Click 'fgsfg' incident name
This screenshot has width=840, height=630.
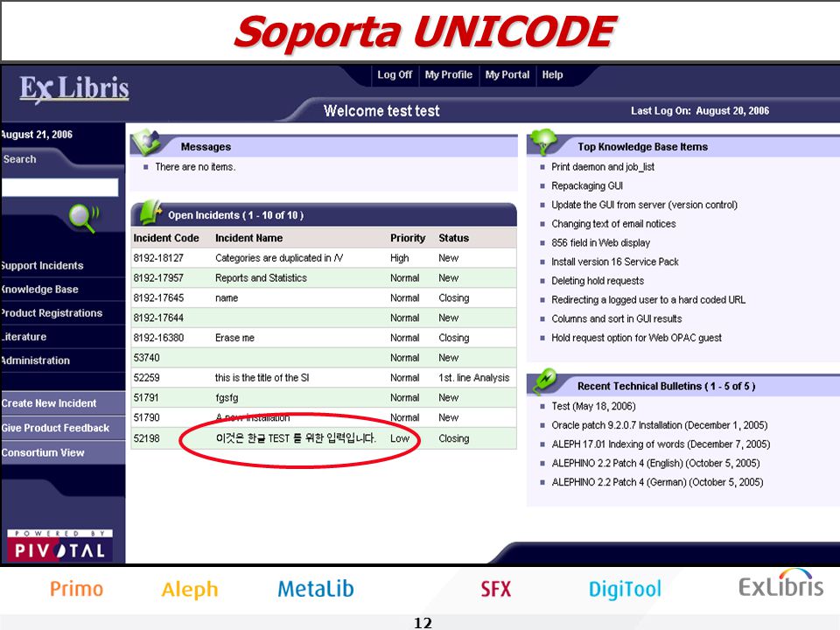pos(227,398)
